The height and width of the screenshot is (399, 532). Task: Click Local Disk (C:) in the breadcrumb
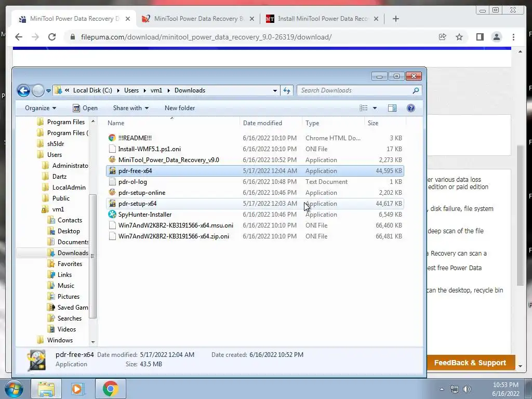click(92, 90)
